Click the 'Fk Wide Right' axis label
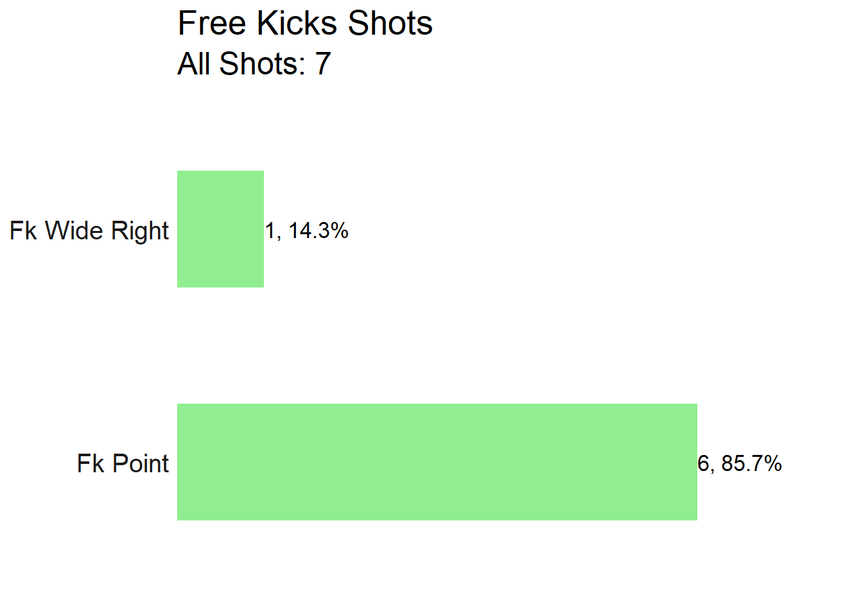 (x=89, y=230)
